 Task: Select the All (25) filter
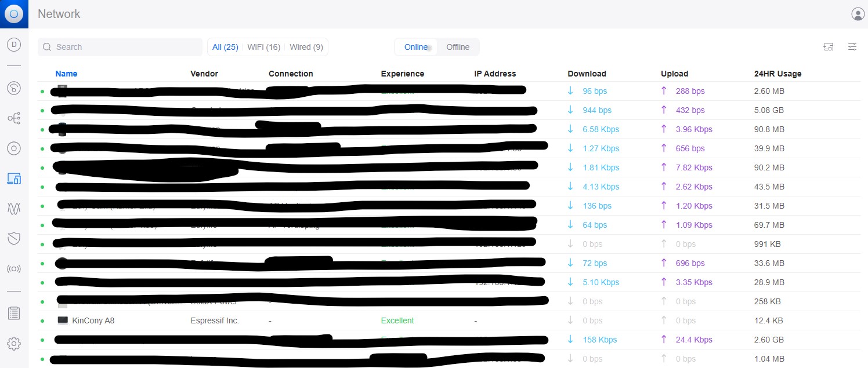pos(225,47)
